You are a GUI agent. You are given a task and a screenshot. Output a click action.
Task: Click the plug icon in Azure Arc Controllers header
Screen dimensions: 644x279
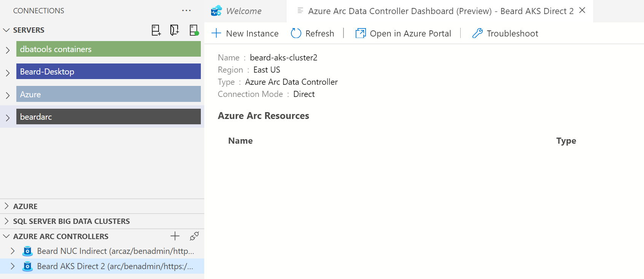click(194, 236)
